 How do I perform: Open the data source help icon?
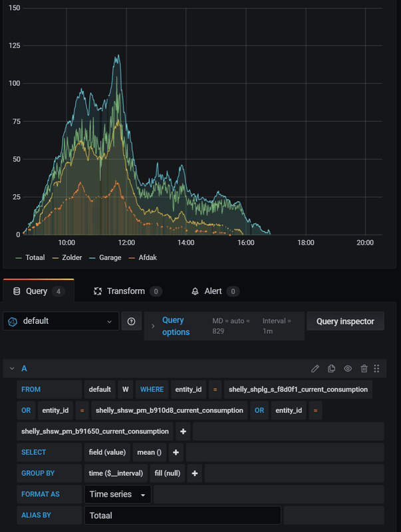(x=131, y=321)
